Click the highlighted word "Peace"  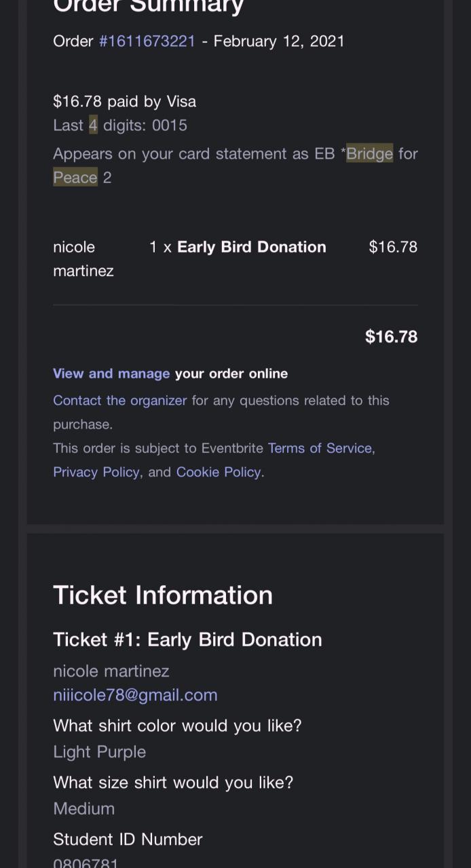(x=75, y=178)
